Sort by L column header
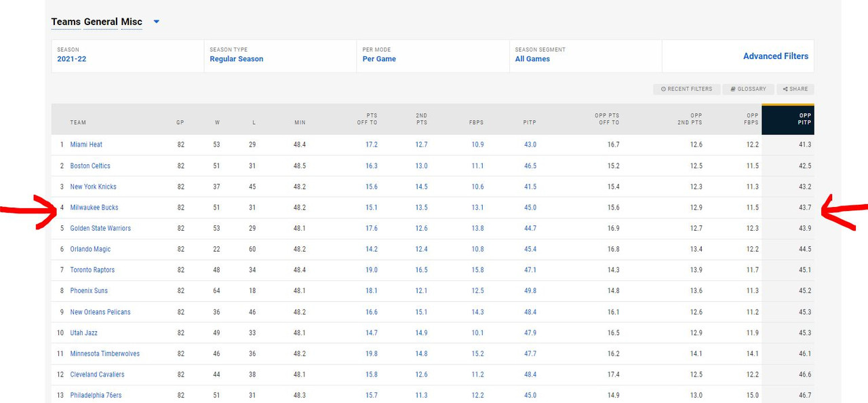Screen dimensions: 868x403 254,123
